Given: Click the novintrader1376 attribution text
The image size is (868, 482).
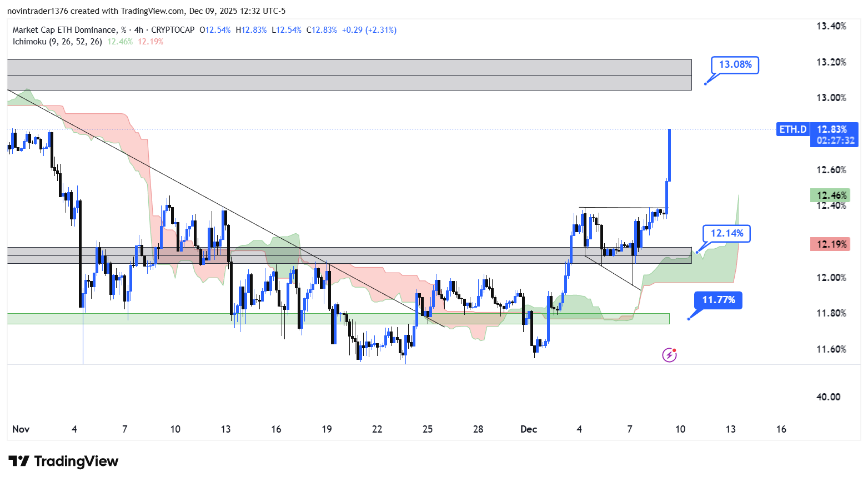Looking at the screenshot, I should coord(37,11).
